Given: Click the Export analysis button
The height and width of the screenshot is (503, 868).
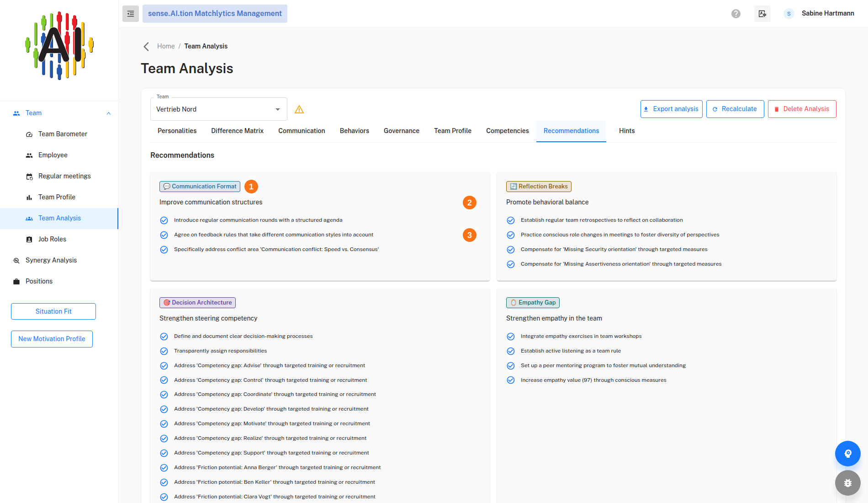Looking at the screenshot, I should click(x=672, y=109).
